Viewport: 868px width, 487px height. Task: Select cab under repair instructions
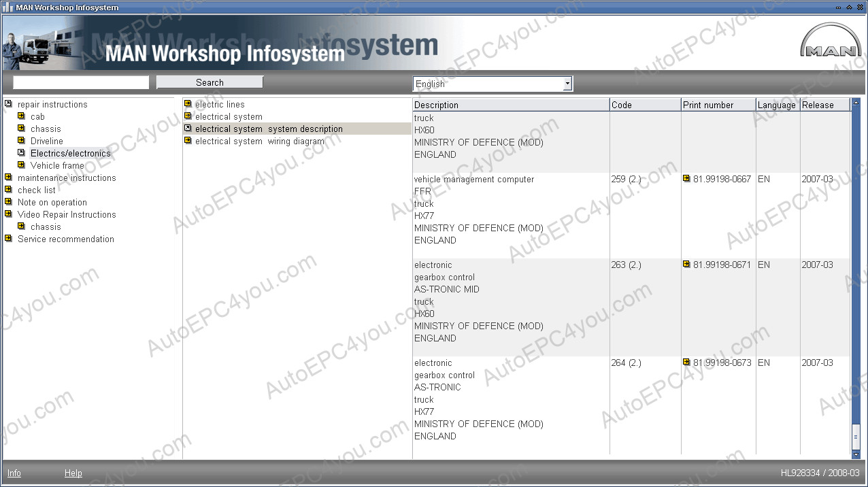pos(37,116)
